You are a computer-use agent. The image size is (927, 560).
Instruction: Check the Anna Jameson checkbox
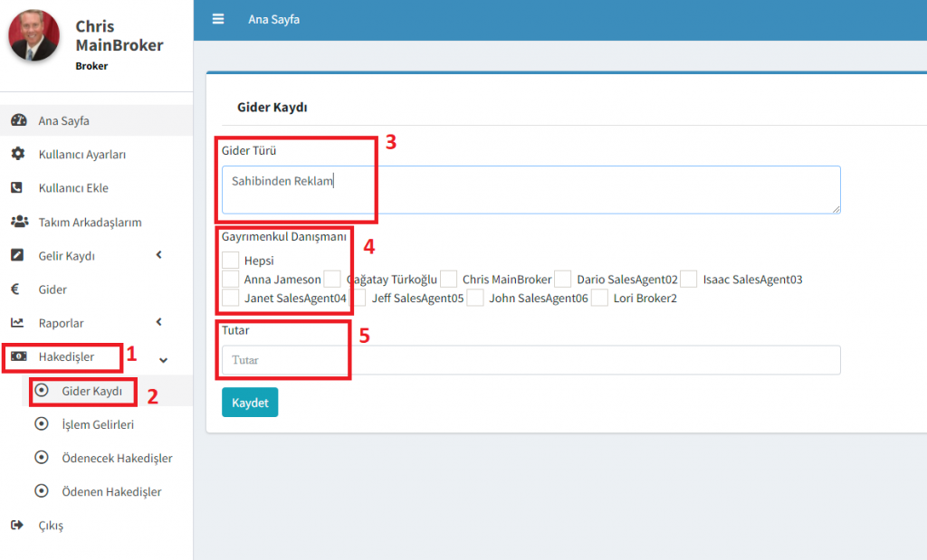(231, 280)
